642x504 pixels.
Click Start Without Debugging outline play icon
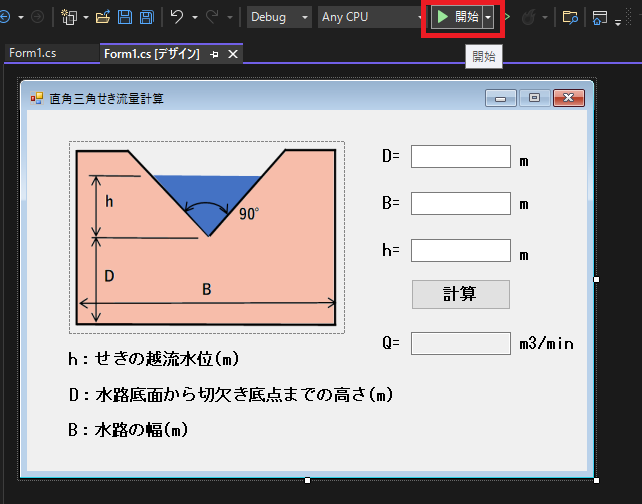pyautogui.click(x=507, y=17)
